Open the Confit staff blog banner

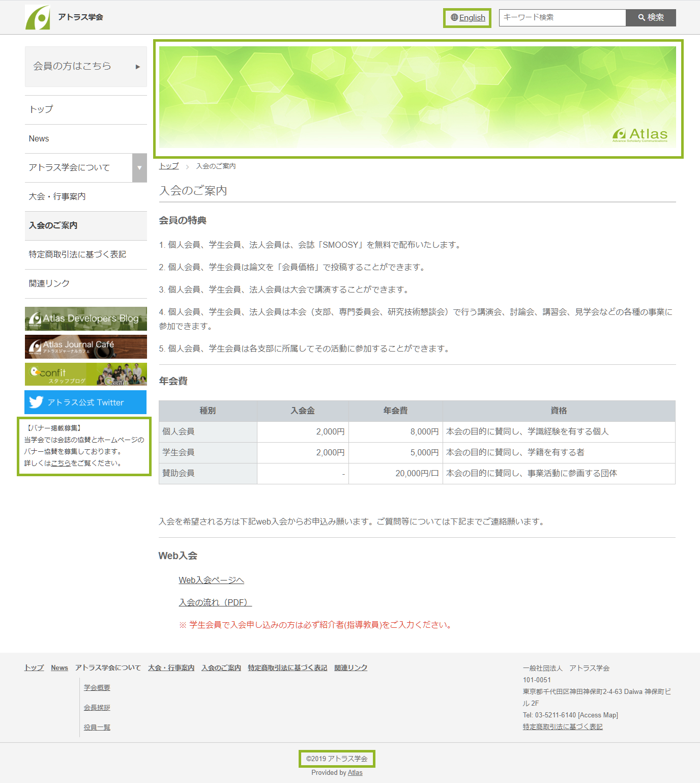(85, 374)
